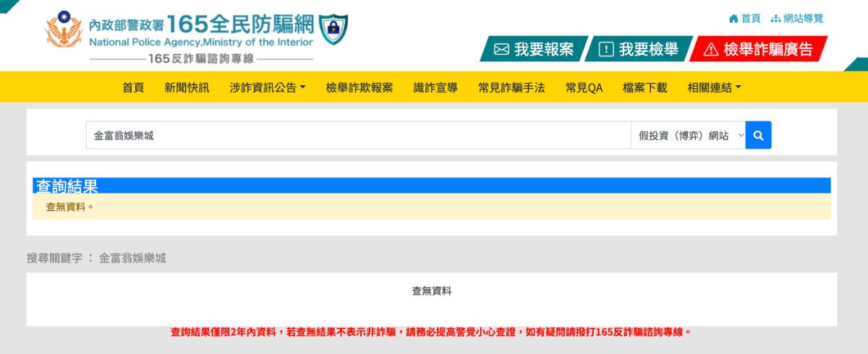Click the 165 police emblem logo
Viewport: 868px width, 354px height.
(x=64, y=32)
